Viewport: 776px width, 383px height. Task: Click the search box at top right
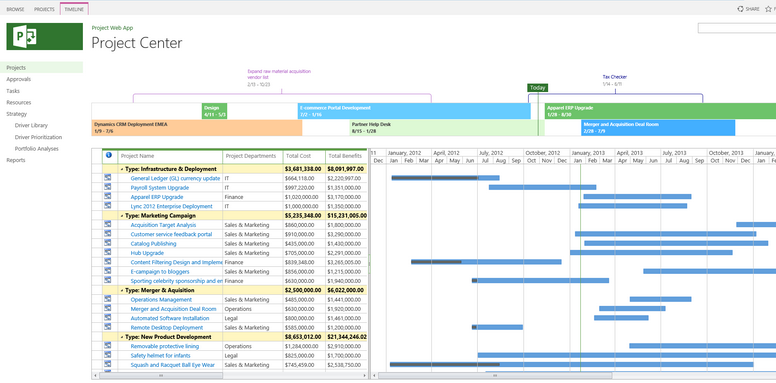(737, 28)
